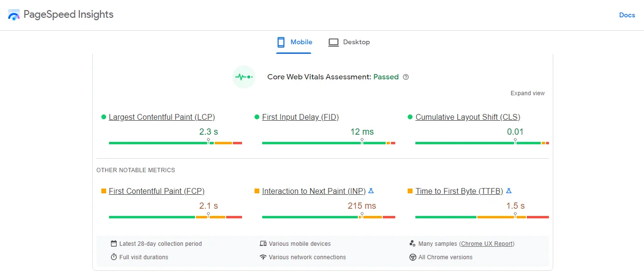Viewport: 644px width, 278px height.
Task: Click the 2.3 s LCP value
Action: point(208,132)
